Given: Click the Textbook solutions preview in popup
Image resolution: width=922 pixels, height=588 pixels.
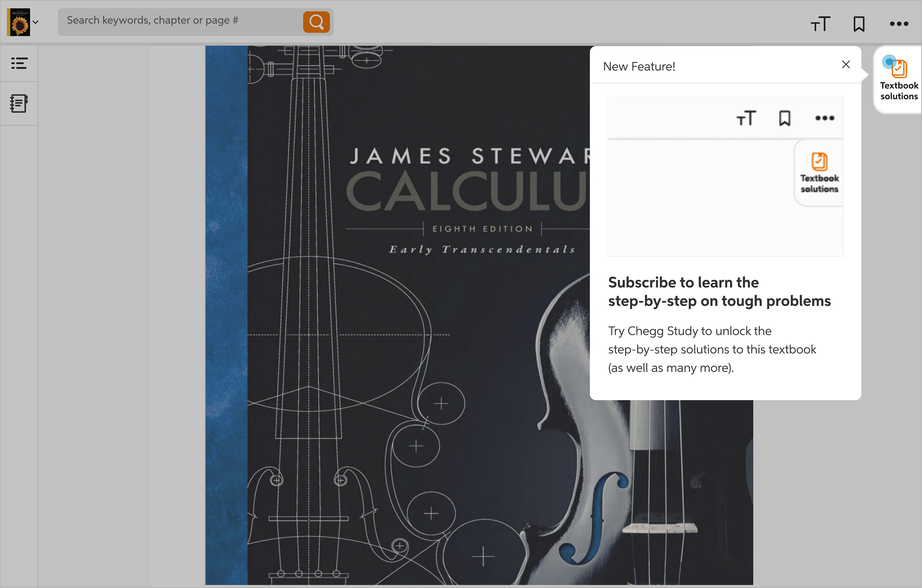Looking at the screenshot, I should (x=819, y=173).
